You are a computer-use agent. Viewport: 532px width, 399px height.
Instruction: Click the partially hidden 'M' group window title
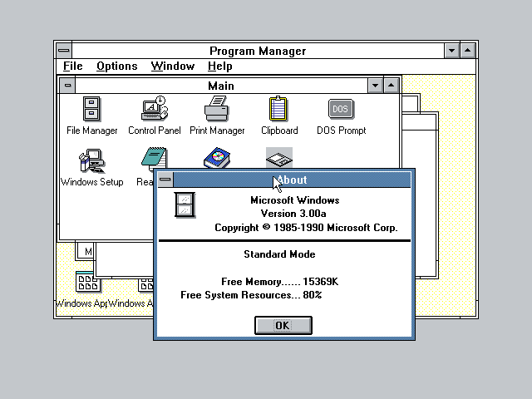click(88, 251)
